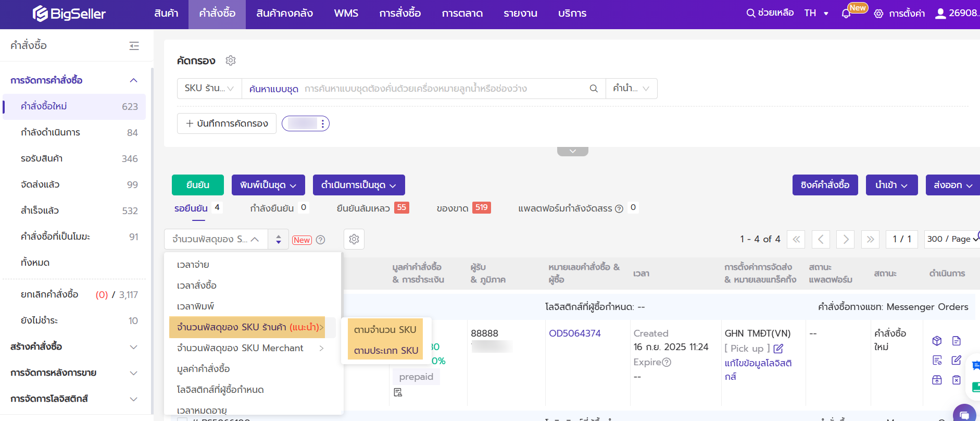Open the SKU ร้าน search type dropdown

(209, 89)
